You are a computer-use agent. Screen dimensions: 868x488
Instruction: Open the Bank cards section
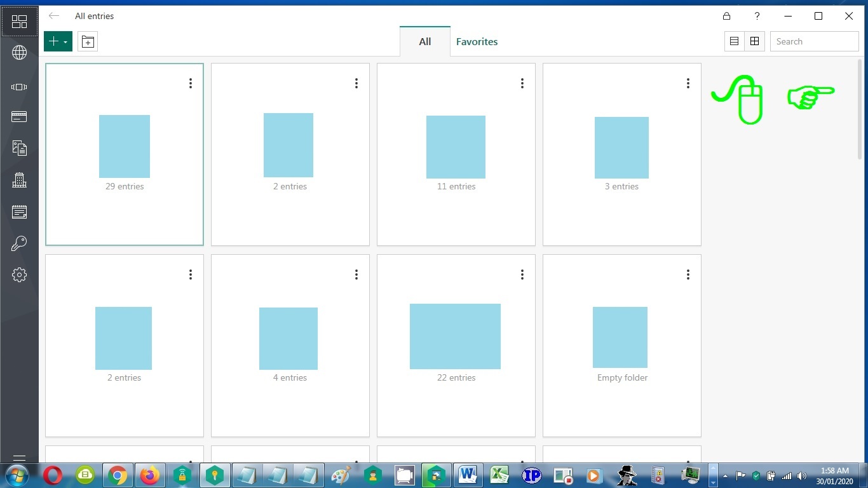click(19, 117)
